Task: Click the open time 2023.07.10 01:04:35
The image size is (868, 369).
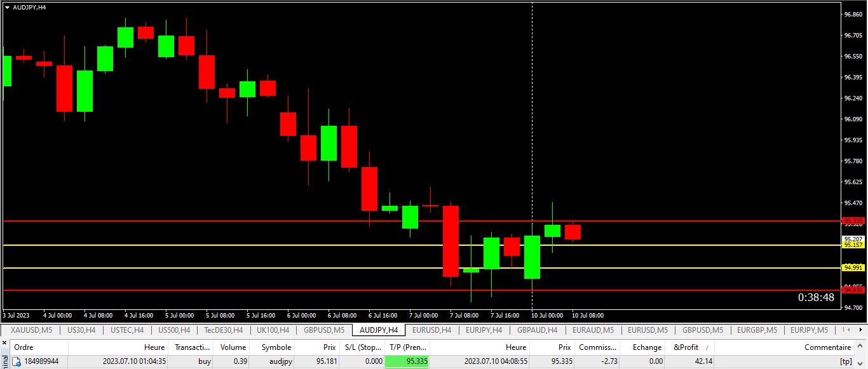Action: tap(134, 361)
